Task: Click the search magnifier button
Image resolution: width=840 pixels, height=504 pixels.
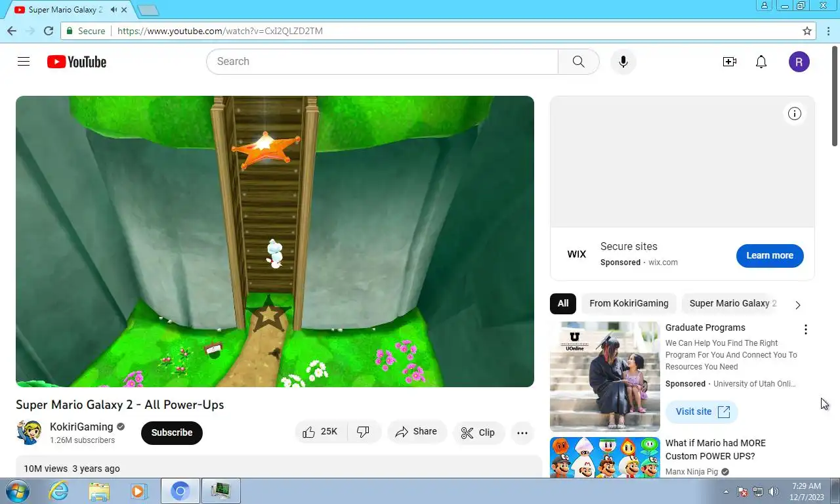Action: pyautogui.click(x=578, y=62)
